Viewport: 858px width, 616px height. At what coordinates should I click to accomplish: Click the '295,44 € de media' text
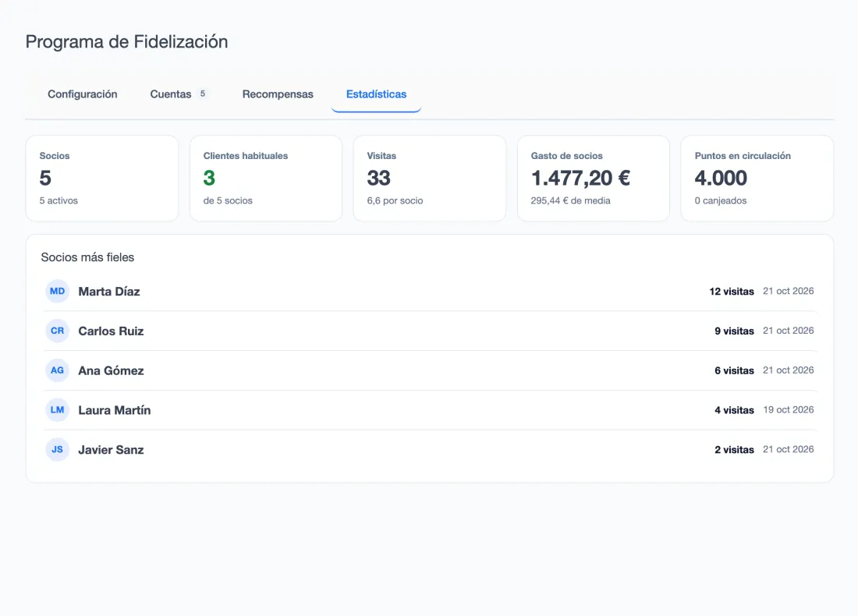pyautogui.click(x=571, y=200)
